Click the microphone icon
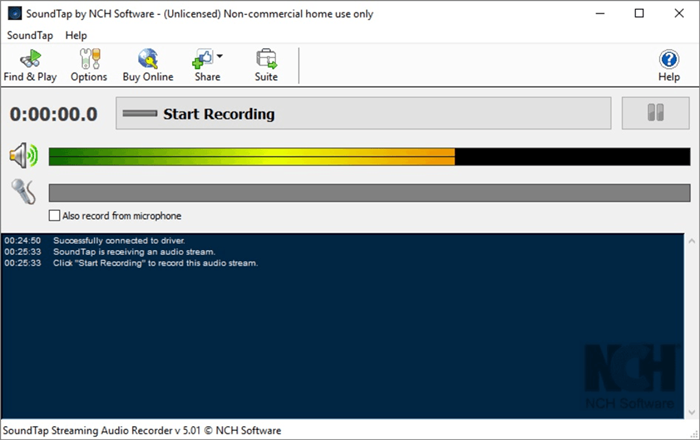 [24, 192]
